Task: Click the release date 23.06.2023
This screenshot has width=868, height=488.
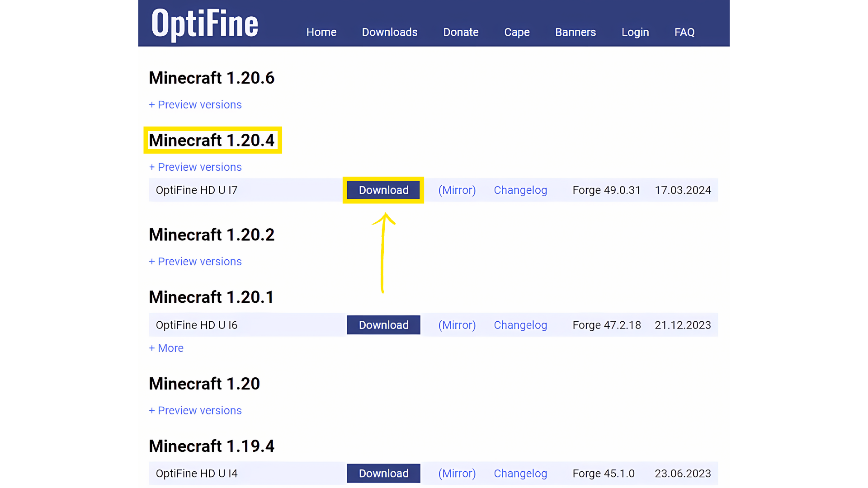Action: pyautogui.click(x=683, y=473)
